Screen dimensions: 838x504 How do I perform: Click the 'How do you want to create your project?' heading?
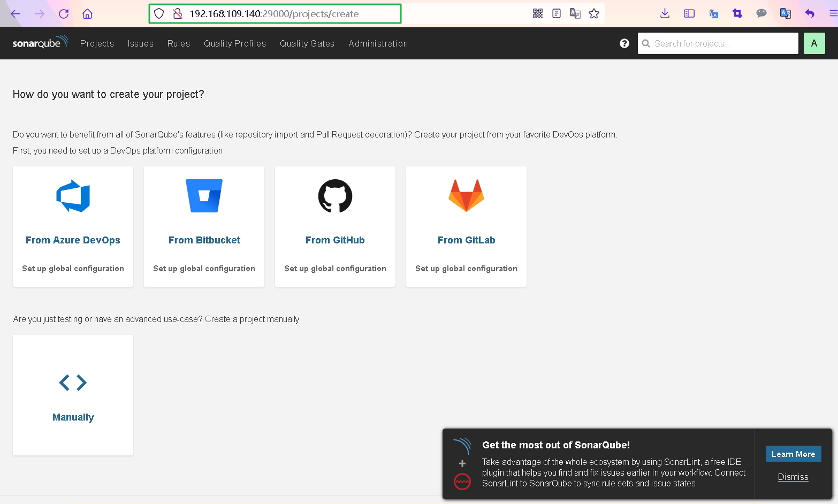click(108, 94)
